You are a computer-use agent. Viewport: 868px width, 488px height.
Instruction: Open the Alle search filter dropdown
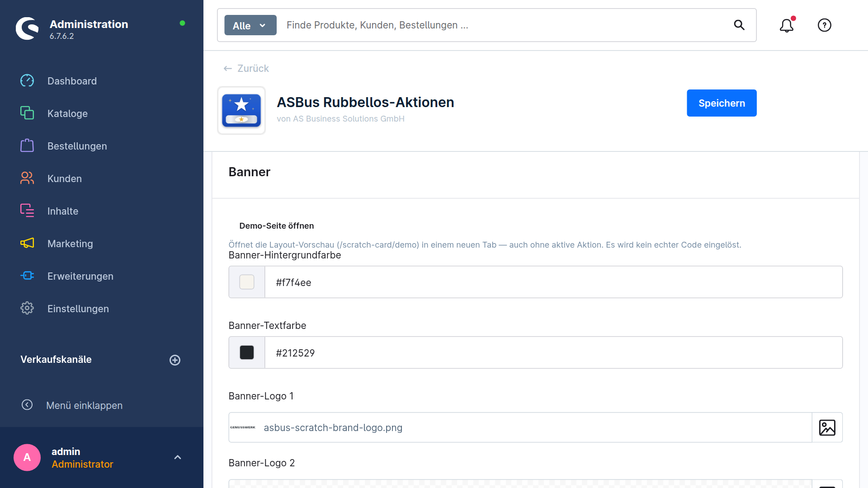(x=250, y=25)
